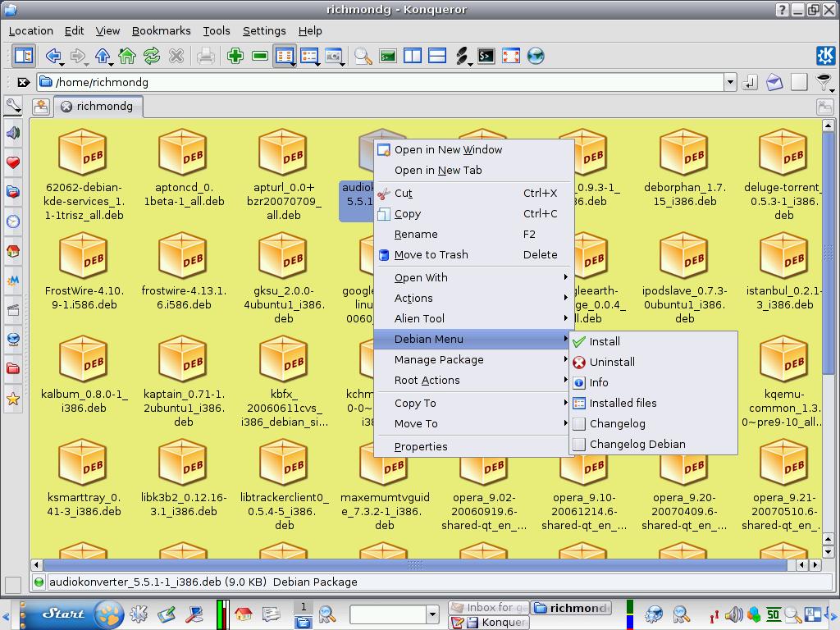Open the taskbar combo box dropdown
The height and width of the screenshot is (630, 840).
[x=432, y=614]
